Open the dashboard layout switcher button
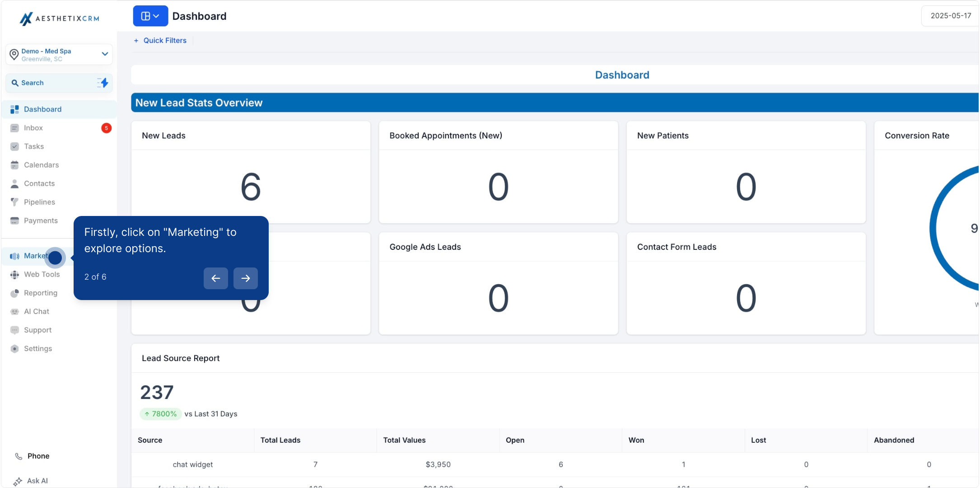This screenshot has width=980, height=488. (x=150, y=16)
